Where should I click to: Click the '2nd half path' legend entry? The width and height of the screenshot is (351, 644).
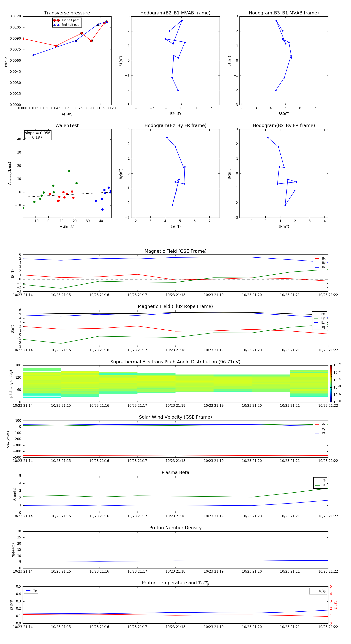click(66, 25)
